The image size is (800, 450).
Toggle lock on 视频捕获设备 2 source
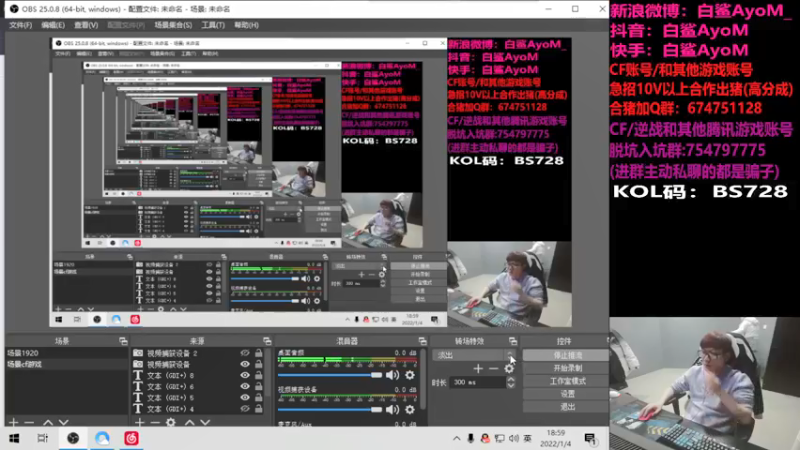click(259, 353)
